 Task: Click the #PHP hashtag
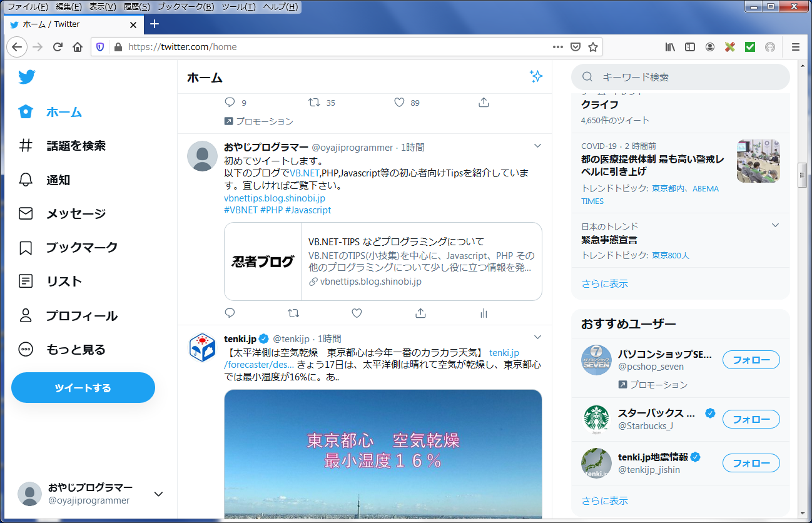pyautogui.click(x=272, y=210)
